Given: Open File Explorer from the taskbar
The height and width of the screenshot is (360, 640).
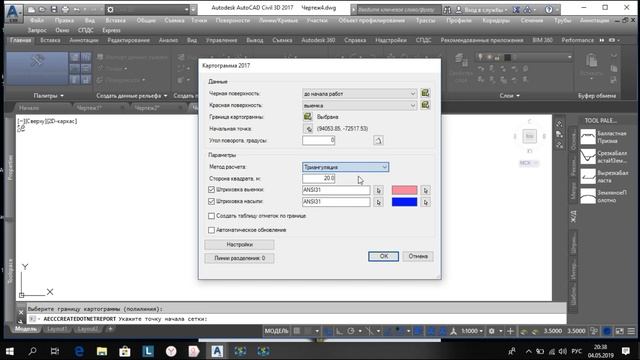Looking at the screenshot, I should (102, 351).
